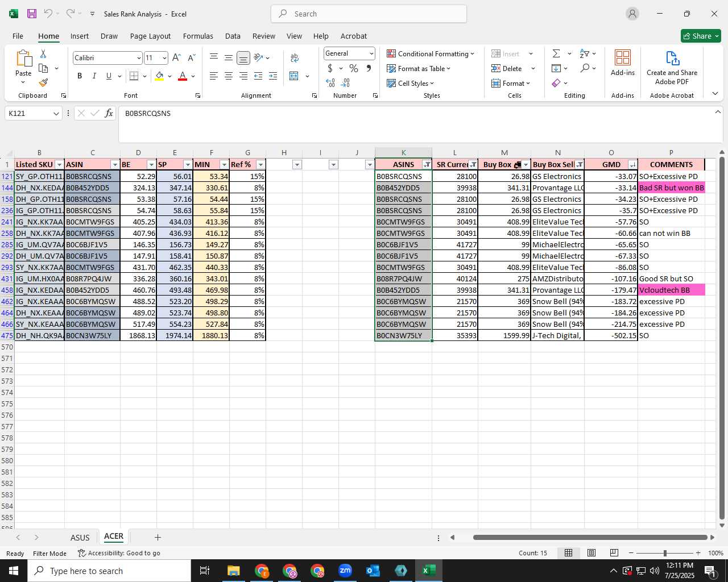728x582 pixels.
Task: Open the File menu
Action: (x=18, y=36)
